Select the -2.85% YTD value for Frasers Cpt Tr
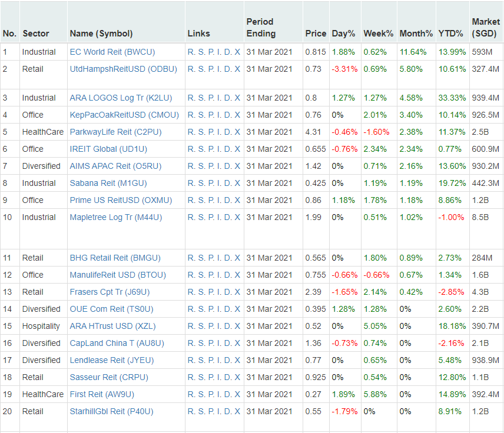The height and width of the screenshot is (433, 504). pos(451,292)
